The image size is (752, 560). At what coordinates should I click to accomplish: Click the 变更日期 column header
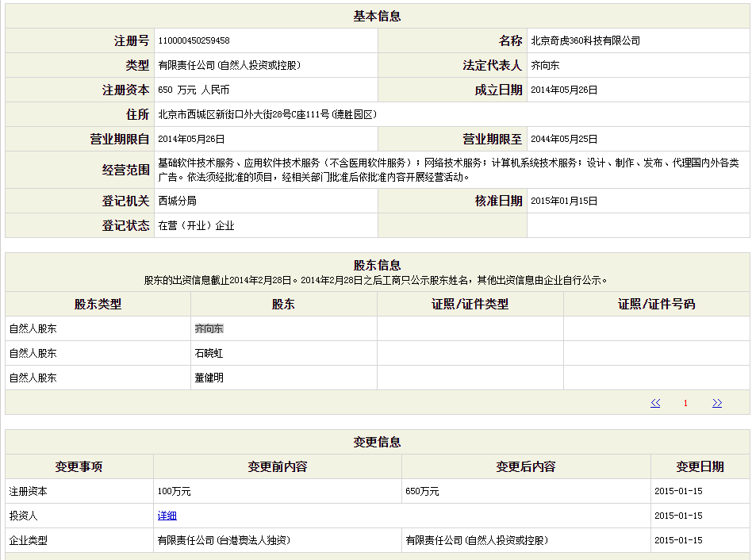tap(700, 466)
